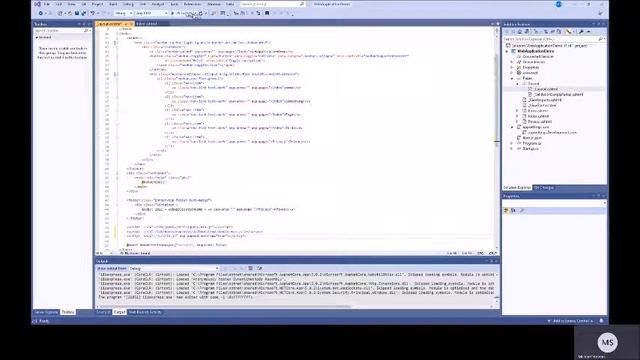This screenshot has width=640, height=360.
Task: Open the Project menu
Action: [x=97, y=4]
